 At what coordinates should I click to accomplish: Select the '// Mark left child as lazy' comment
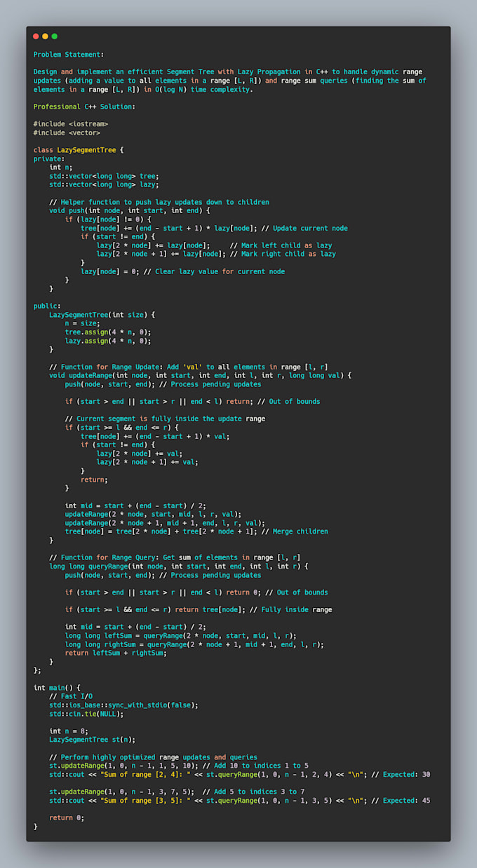pyautogui.click(x=281, y=245)
